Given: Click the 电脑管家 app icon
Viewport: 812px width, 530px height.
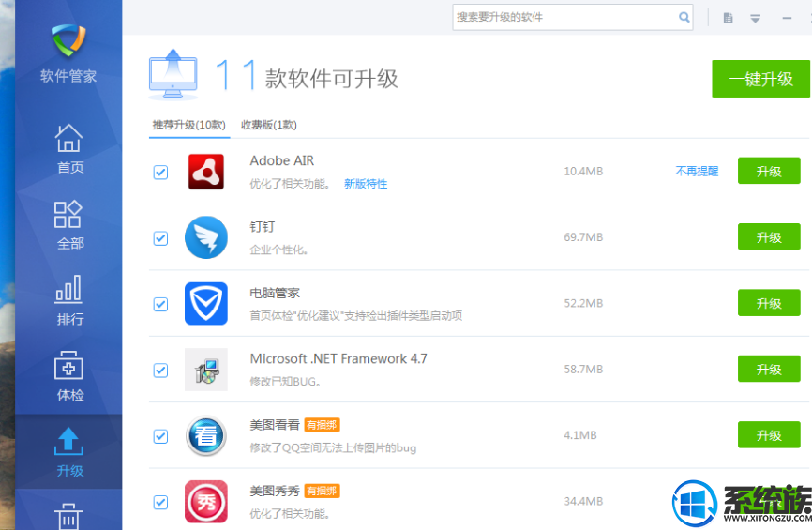Looking at the screenshot, I should tap(206, 304).
